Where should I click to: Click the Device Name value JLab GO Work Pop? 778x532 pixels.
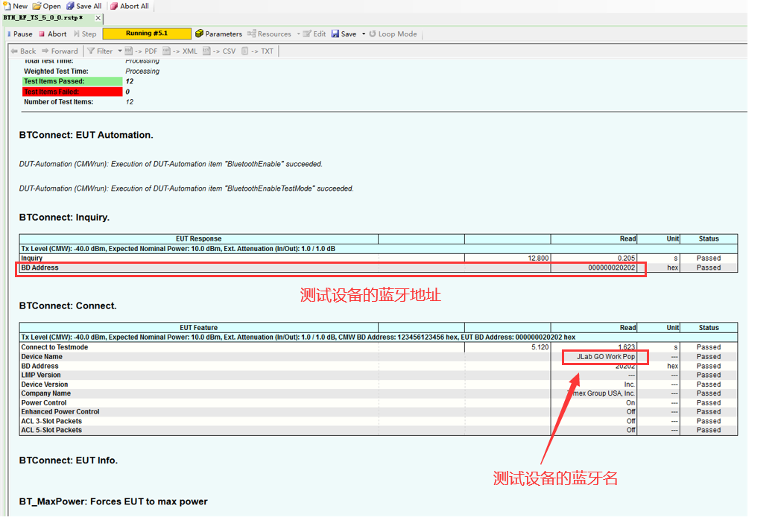[606, 356]
